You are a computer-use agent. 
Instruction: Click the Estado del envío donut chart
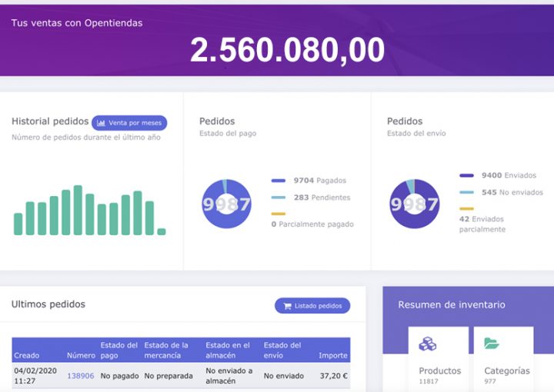415,204
